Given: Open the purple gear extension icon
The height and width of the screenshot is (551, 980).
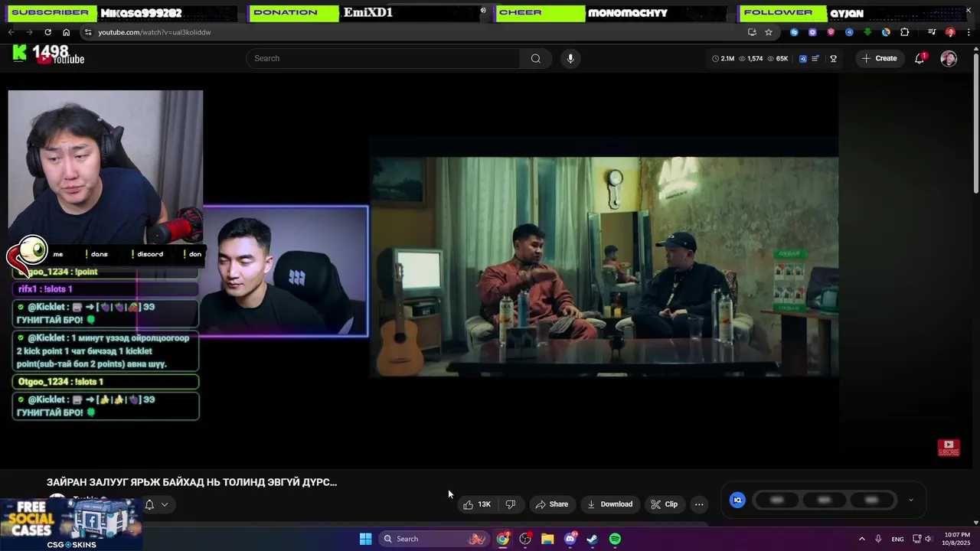Looking at the screenshot, I should pyautogui.click(x=812, y=32).
